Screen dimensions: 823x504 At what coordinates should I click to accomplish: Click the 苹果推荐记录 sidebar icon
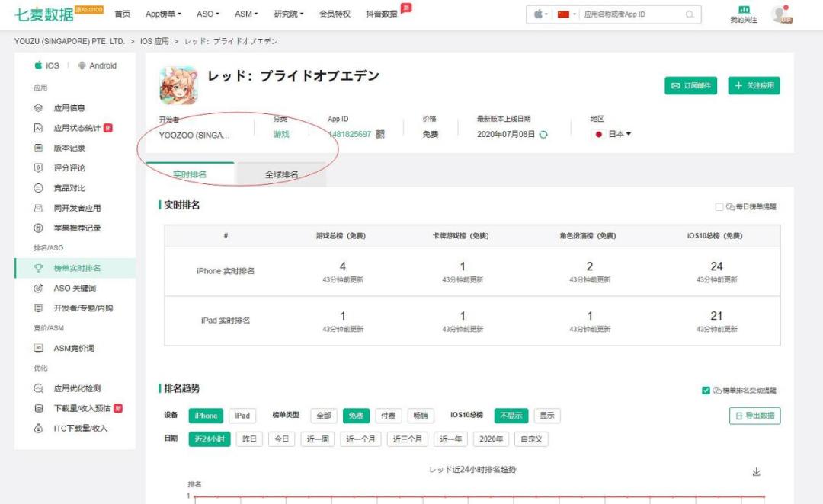(x=38, y=228)
